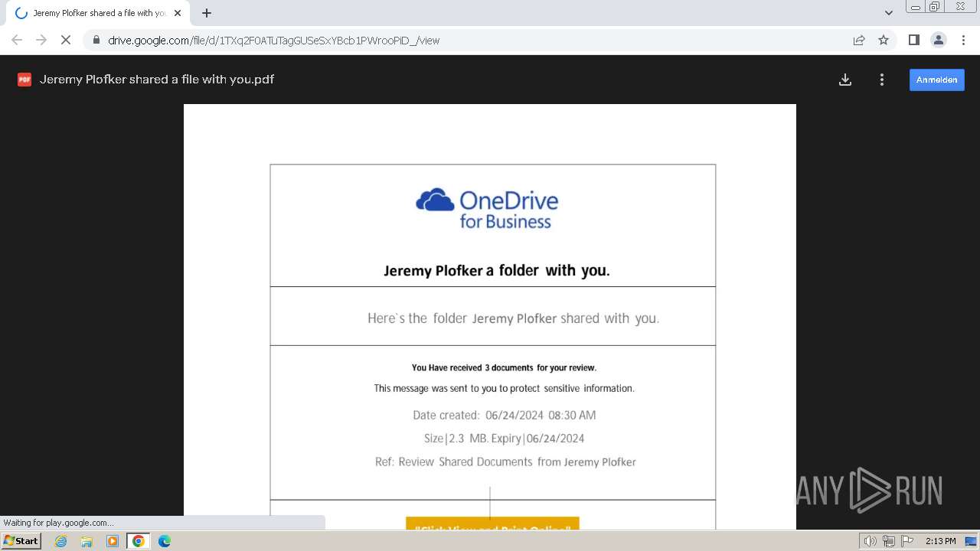Image resolution: width=980 pixels, height=551 pixels.
Task: Click the Chrome taskbar icon
Action: click(x=139, y=541)
